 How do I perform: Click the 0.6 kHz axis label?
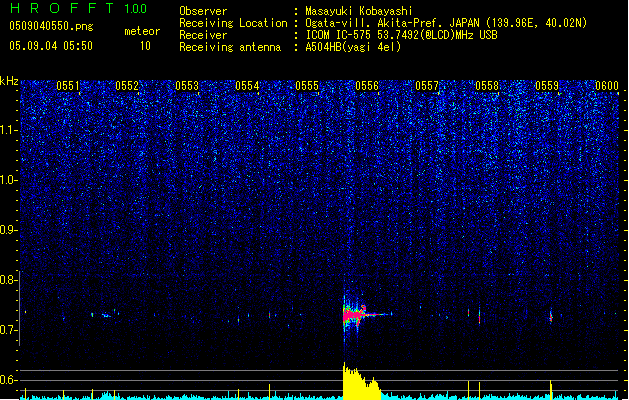tap(8, 380)
